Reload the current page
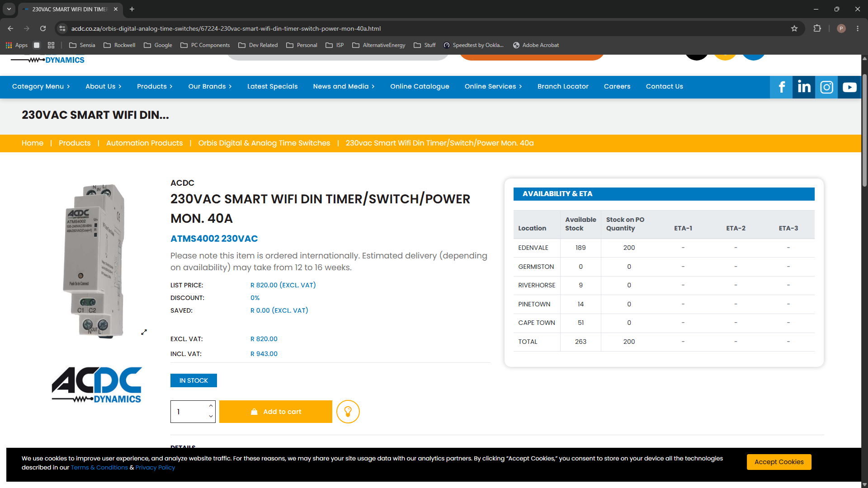 [43, 28]
